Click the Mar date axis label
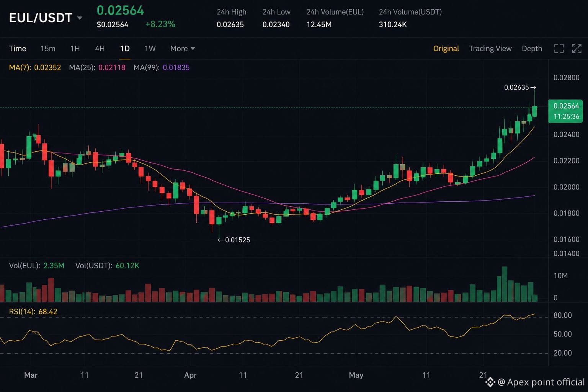588x392 pixels. pyautogui.click(x=31, y=375)
